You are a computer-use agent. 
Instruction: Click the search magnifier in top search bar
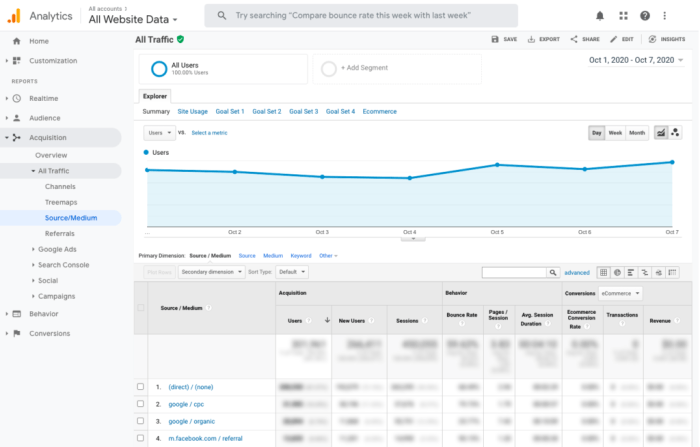221,16
